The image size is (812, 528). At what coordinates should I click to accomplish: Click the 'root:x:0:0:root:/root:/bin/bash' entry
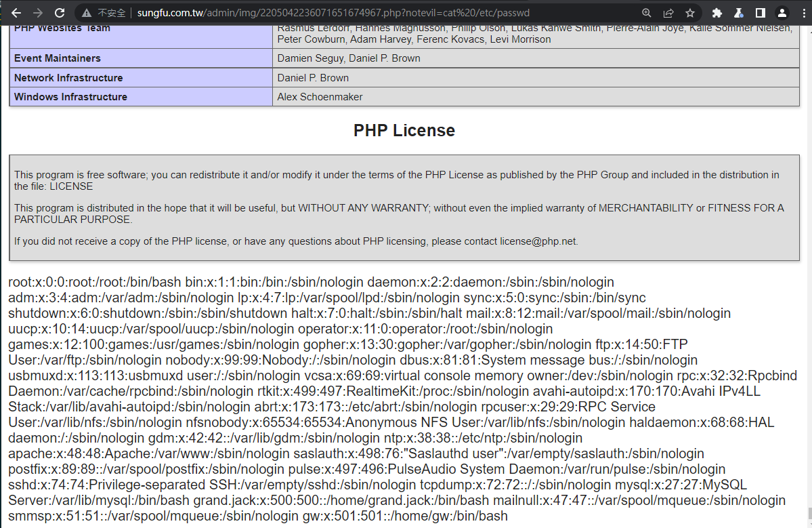tap(95, 283)
